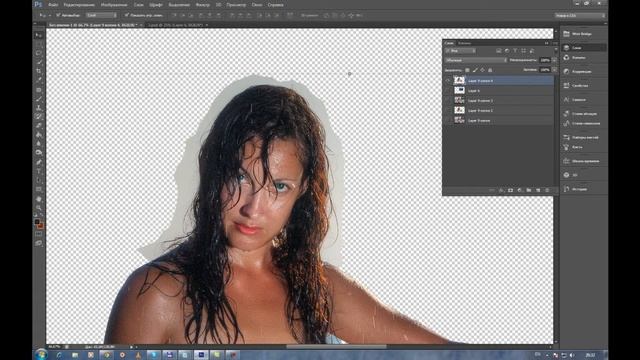Select the Move tool
Screen dimensions: 640x360
click(38, 36)
